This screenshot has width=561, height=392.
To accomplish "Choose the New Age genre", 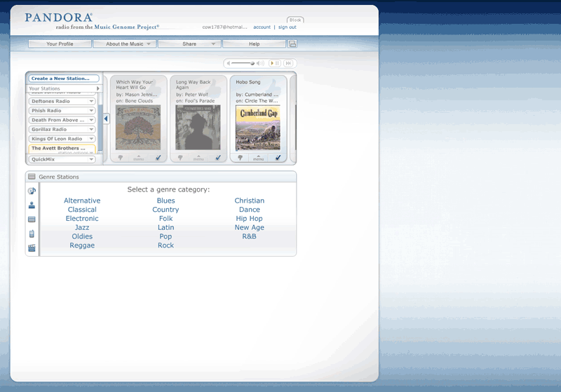I will click(250, 227).
